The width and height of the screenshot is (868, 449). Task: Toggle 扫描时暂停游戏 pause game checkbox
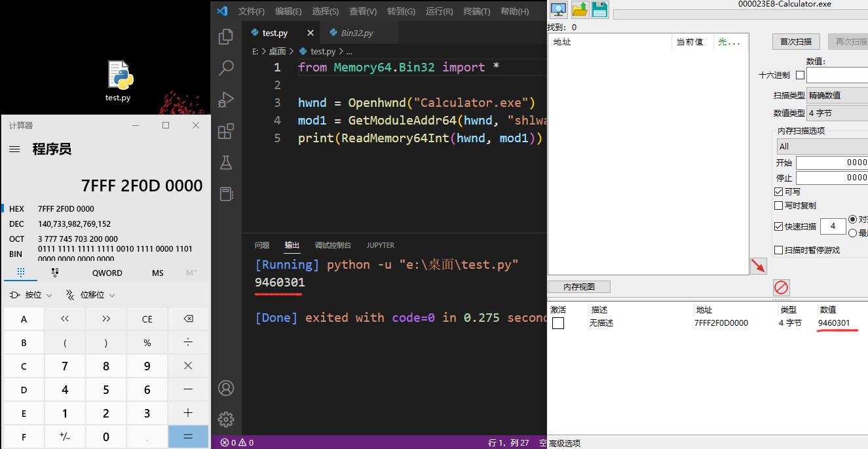[778, 250]
